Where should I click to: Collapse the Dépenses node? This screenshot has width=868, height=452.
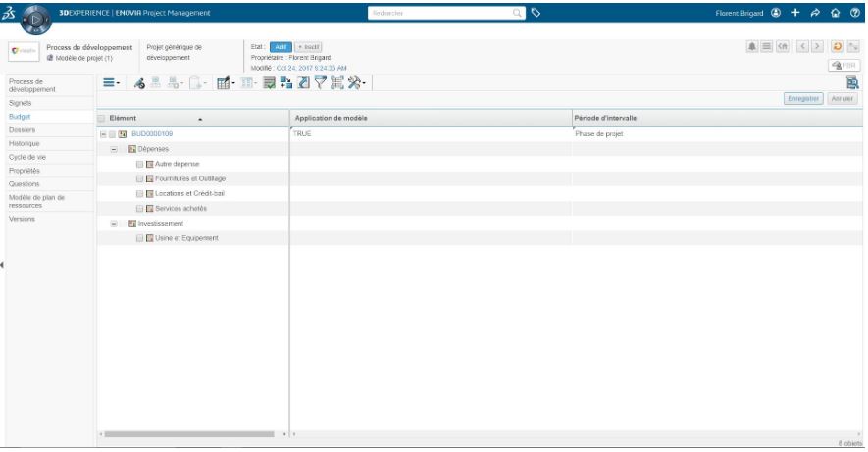tap(114, 149)
